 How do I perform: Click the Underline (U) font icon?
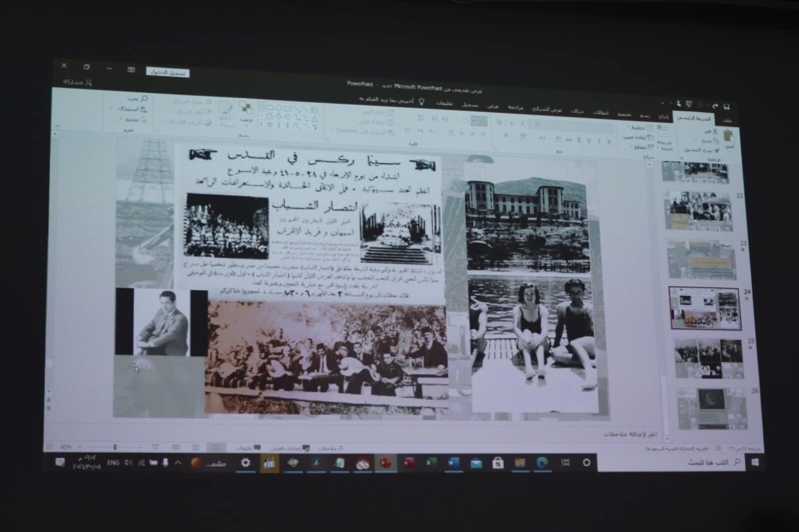click(x=589, y=141)
